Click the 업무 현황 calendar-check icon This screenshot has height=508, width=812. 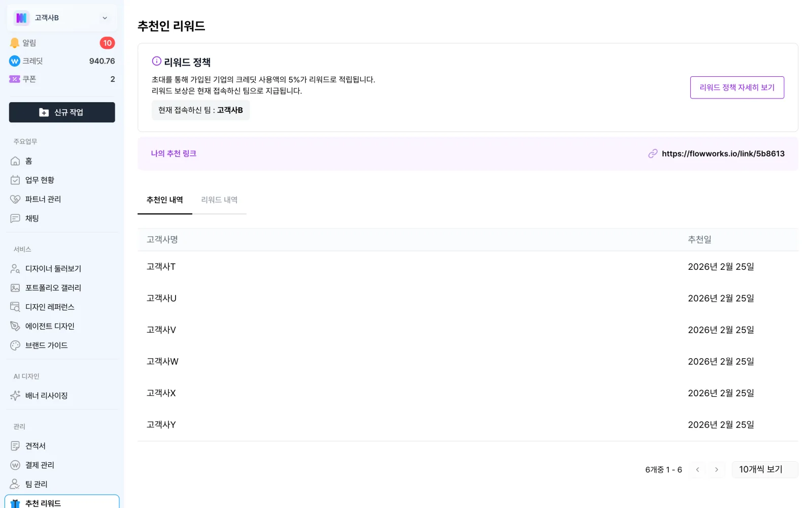(x=15, y=180)
